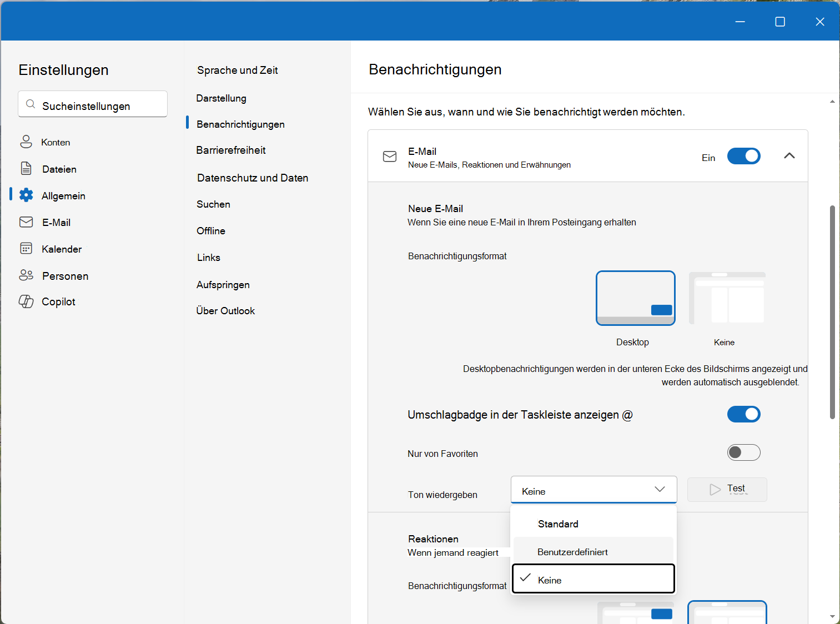Enable the Nur von Favoriten switch
The image size is (840, 624).
pyautogui.click(x=744, y=452)
